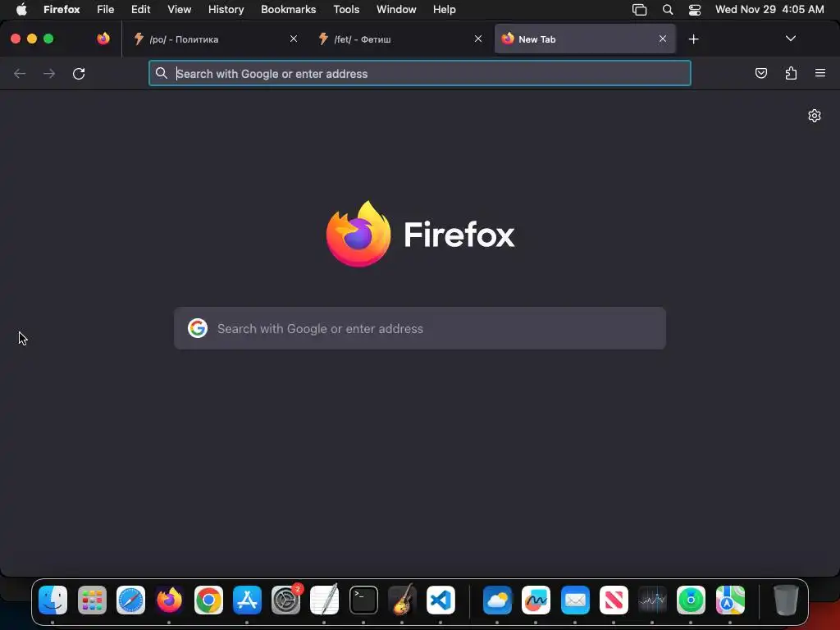The image size is (840, 630).
Task: Open Stocks app from the Dock
Action: tap(652, 600)
